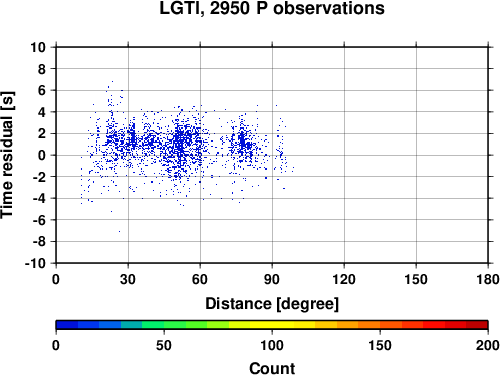Click the plot title LGTI, 2950 P observations
500x375 pixels.
pos(272,8)
